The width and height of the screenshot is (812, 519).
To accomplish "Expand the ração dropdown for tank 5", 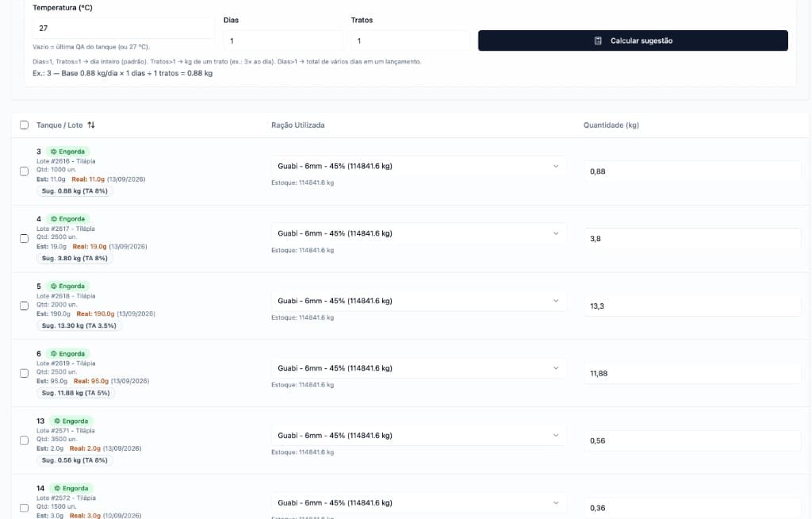I will tap(419, 301).
